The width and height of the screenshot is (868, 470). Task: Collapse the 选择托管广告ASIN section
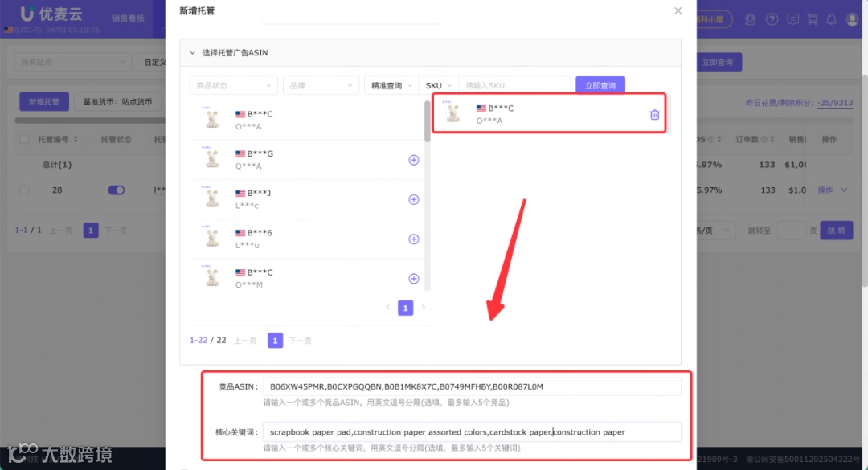(x=193, y=52)
